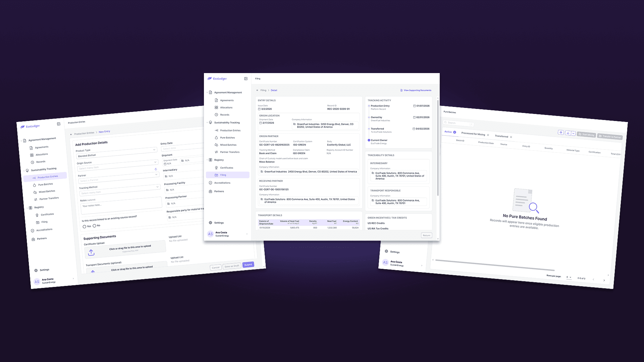Go to Partner Transfers in center sidebar

pos(230,152)
